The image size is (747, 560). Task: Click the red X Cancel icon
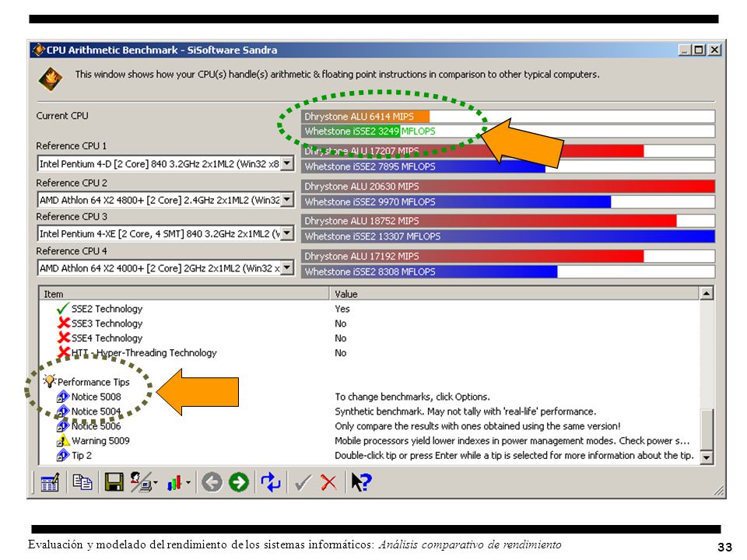click(328, 482)
